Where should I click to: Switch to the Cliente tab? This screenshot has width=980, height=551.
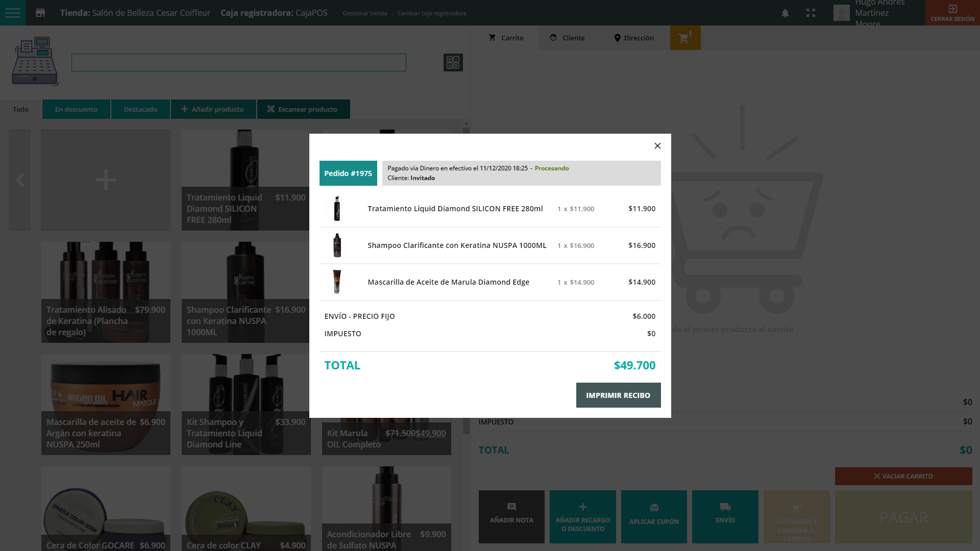click(x=568, y=38)
